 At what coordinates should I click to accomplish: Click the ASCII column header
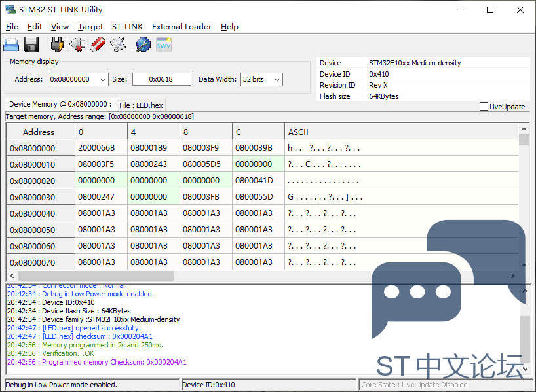coord(402,132)
